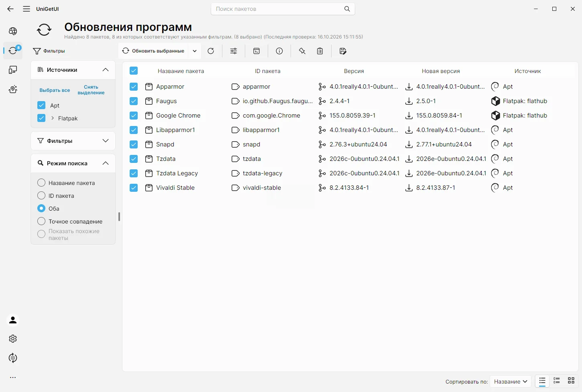This screenshot has height=392, width=582.
Task: Uncheck the Vivaldi Stable package checkbox
Action: pyautogui.click(x=134, y=188)
